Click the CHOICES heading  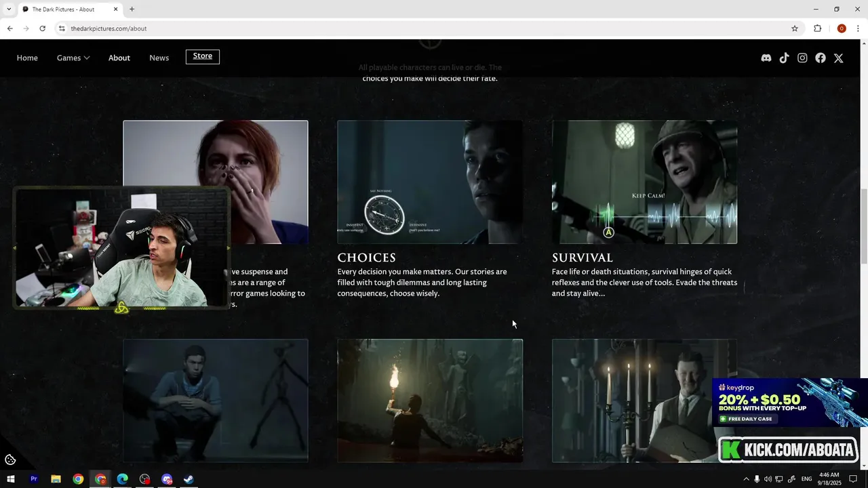coord(366,258)
